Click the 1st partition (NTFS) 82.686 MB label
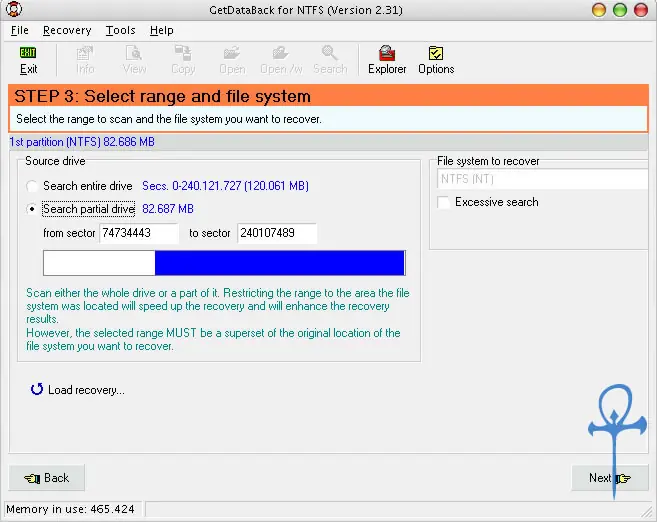Viewport: 657px width, 522px height. (82, 142)
